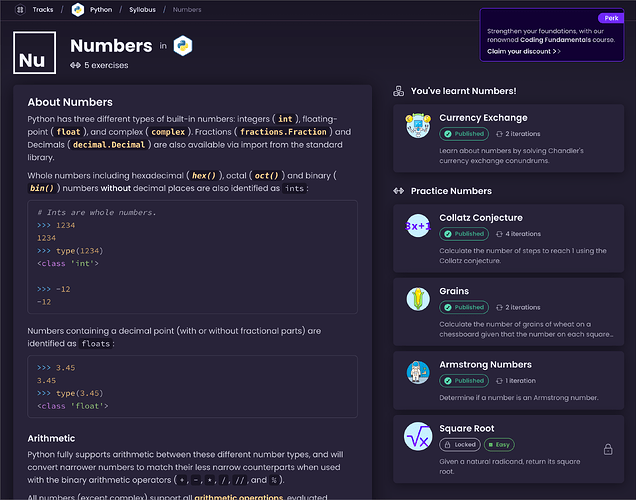The width and height of the screenshot is (636, 500).
Task: Click the Practice Numbers exercise icon
Action: pos(399,191)
